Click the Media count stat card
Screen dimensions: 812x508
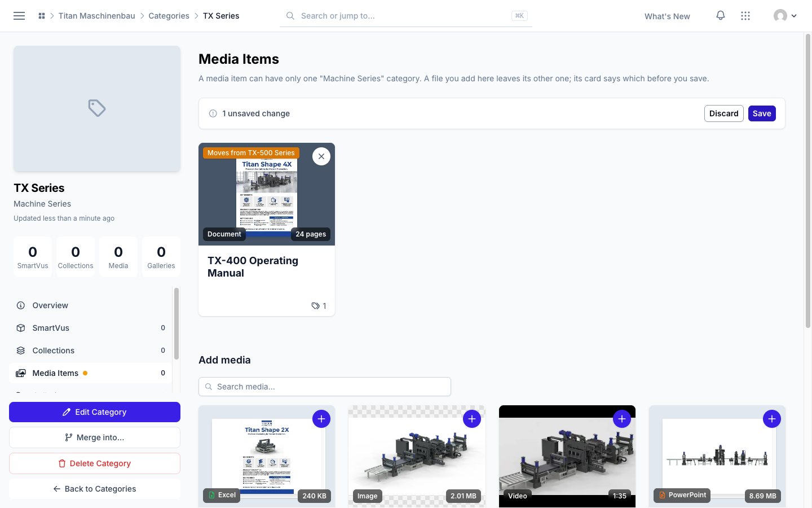point(118,257)
